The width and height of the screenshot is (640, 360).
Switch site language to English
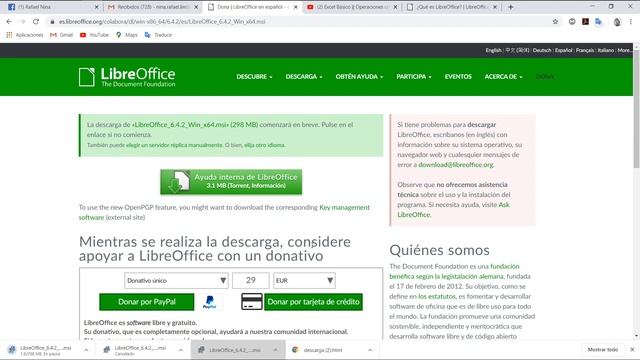493,50
